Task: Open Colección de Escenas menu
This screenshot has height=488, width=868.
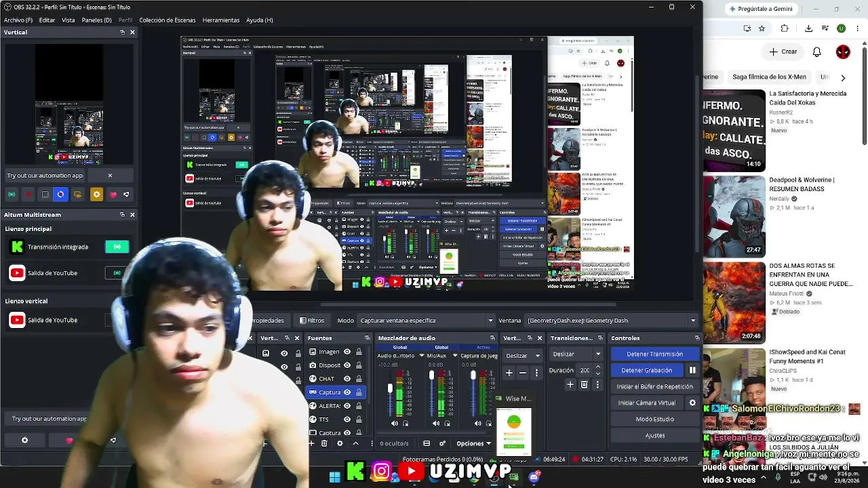Action: pos(167,20)
